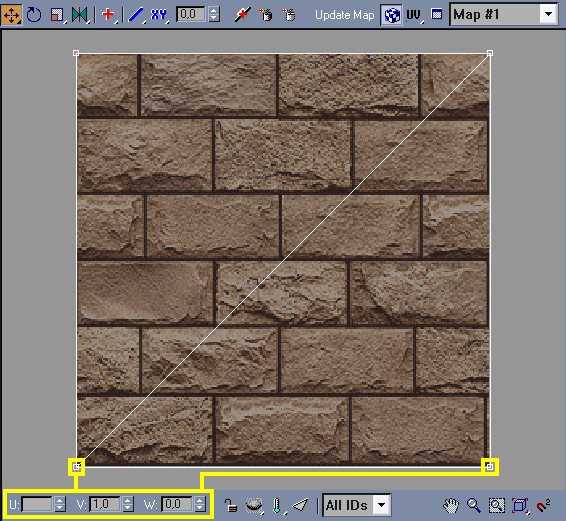
Task: Click the Map #1 dropdown arrow
Action: [x=549, y=14]
